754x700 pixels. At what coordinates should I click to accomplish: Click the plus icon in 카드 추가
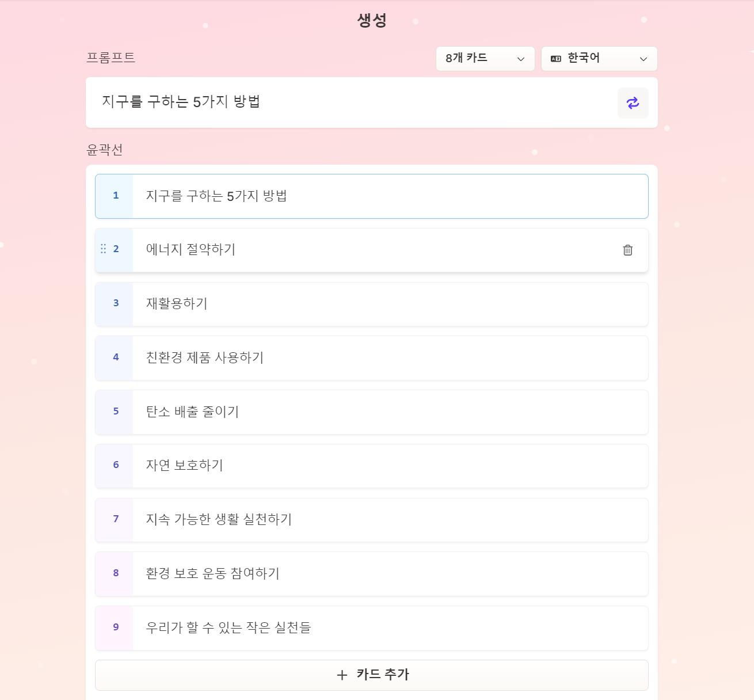(342, 675)
